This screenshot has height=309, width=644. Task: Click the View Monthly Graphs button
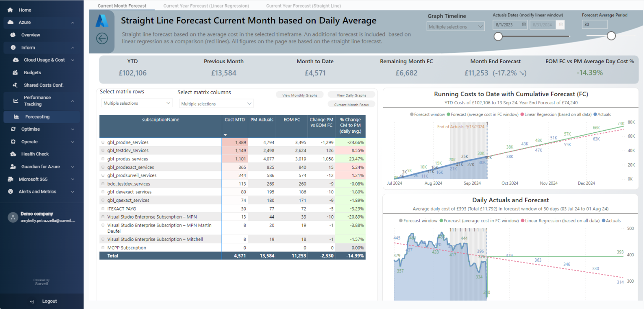coord(299,95)
